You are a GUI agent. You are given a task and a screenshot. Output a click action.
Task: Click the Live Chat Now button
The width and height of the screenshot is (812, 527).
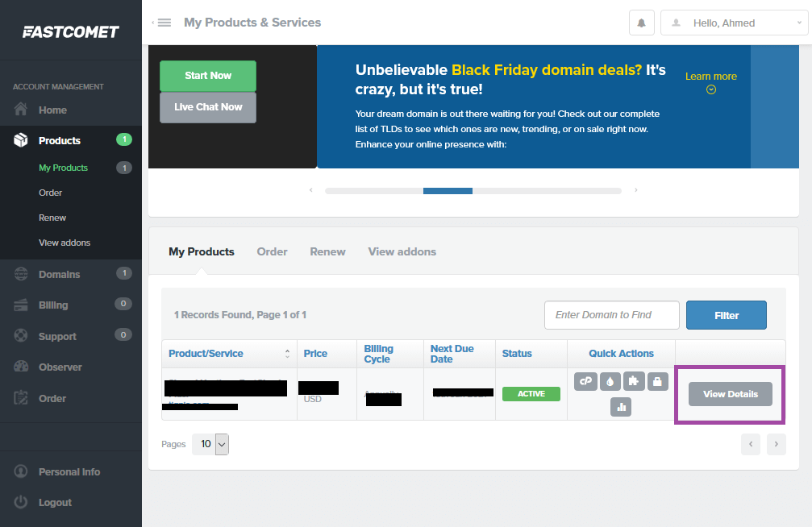pyautogui.click(x=208, y=107)
